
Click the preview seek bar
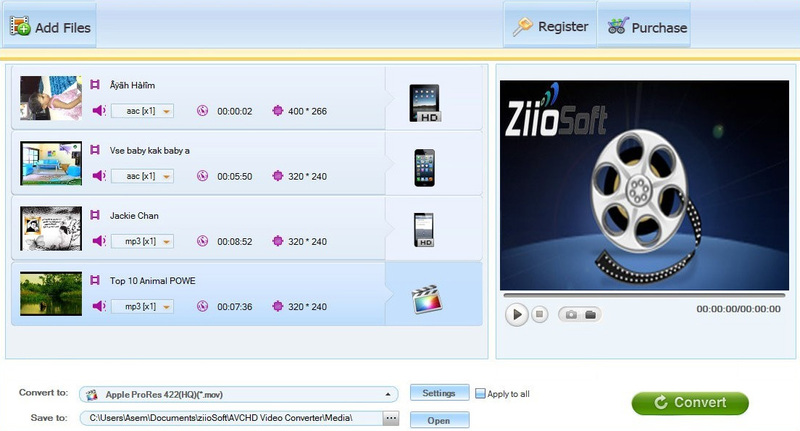click(644, 295)
